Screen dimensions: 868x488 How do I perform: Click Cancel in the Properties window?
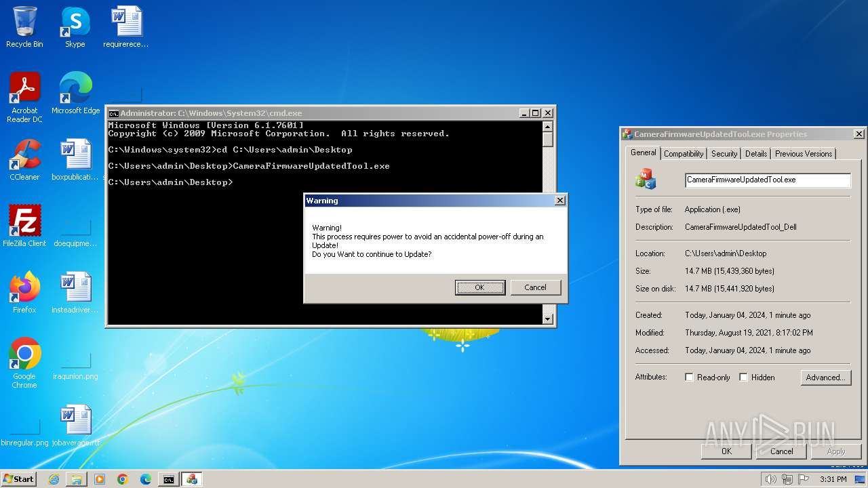[x=781, y=451]
